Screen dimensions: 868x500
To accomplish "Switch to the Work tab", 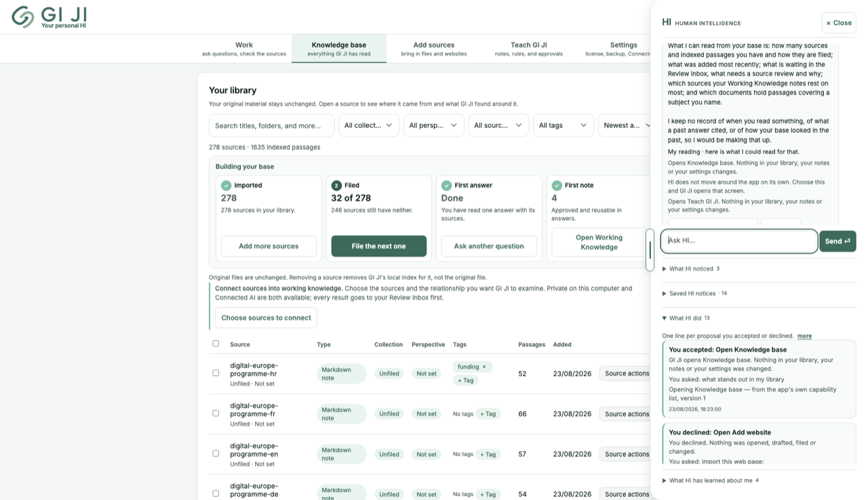I will pyautogui.click(x=244, y=49).
